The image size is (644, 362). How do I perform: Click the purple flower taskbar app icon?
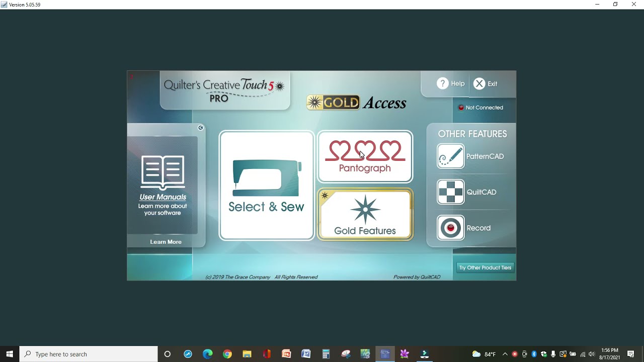coord(405,354)
